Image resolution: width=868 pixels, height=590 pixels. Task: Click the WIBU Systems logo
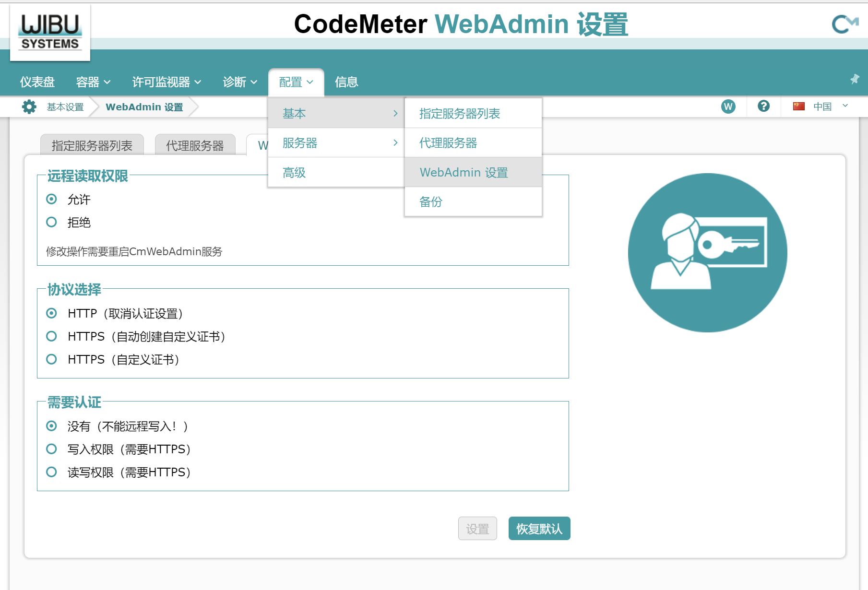coord(50,32)
